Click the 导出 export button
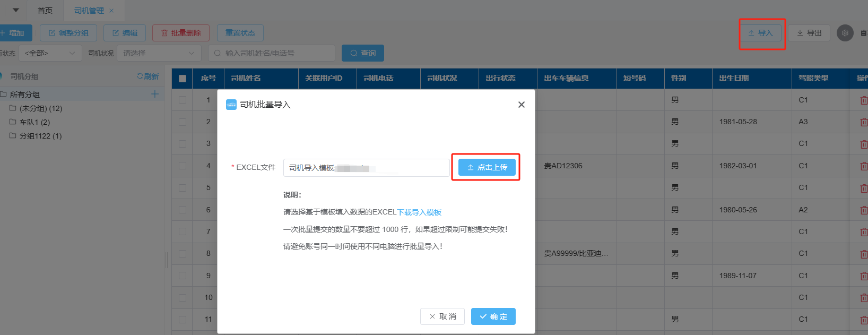The image size is (868, 335). (809, 33)
